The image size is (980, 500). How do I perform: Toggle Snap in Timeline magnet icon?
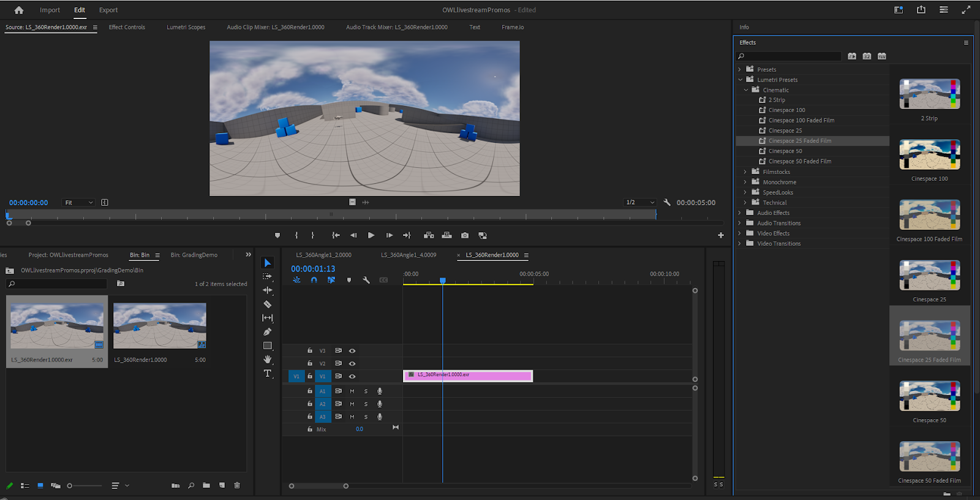coord(314,280)
